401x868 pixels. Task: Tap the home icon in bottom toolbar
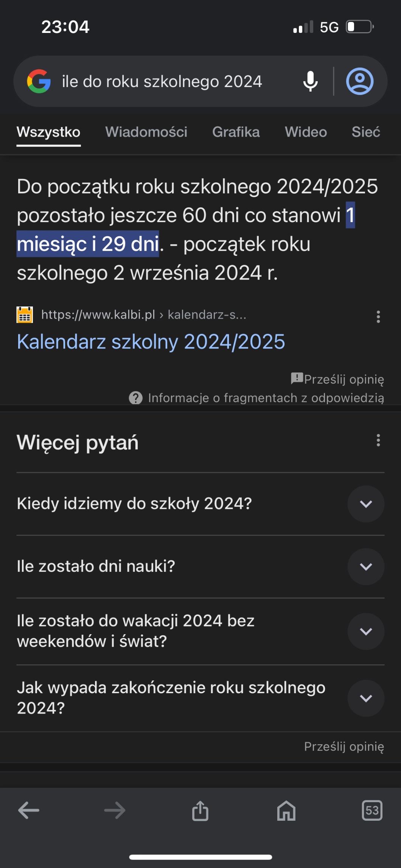pos(286,810)
